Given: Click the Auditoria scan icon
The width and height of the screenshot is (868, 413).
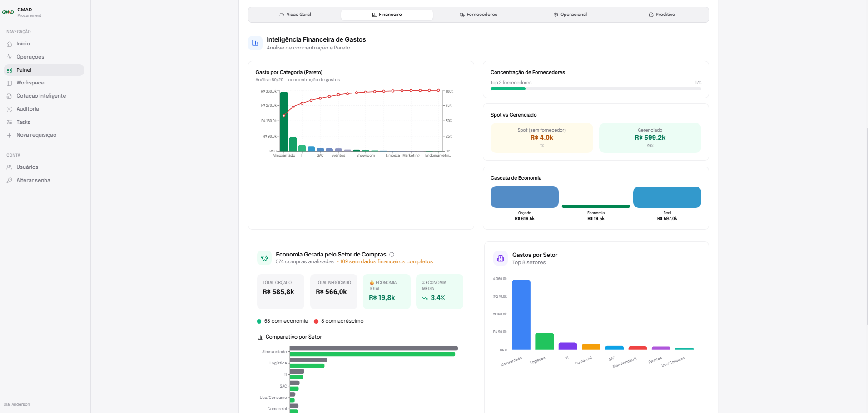Looking at the screenshot, I should pos(9,109).
